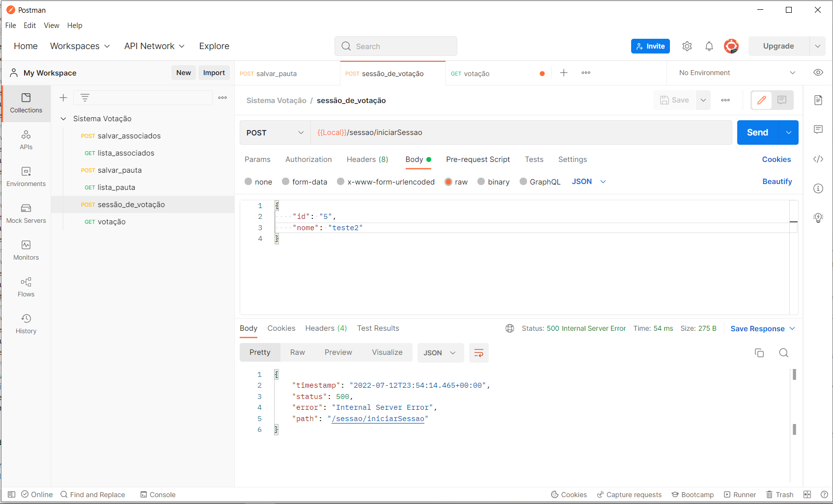Open the File menu

click(11, 26)
